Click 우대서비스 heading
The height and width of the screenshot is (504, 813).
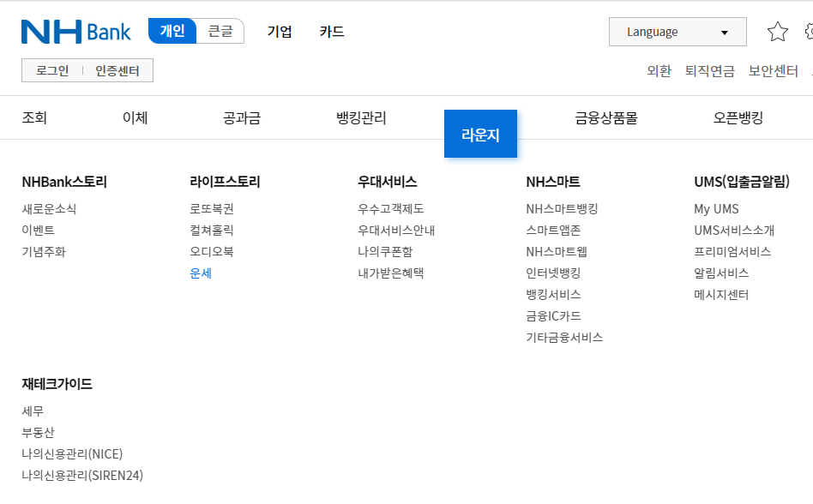(388, 182)
